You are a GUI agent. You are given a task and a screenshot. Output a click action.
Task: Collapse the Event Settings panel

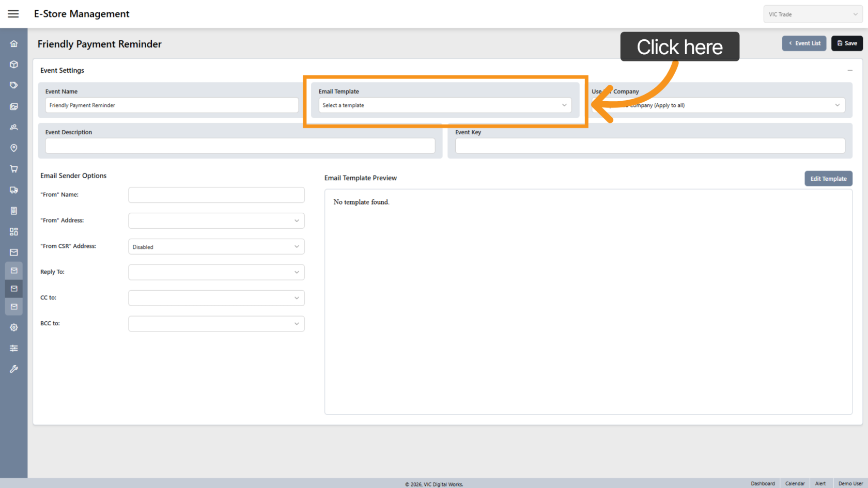(849, 70)
